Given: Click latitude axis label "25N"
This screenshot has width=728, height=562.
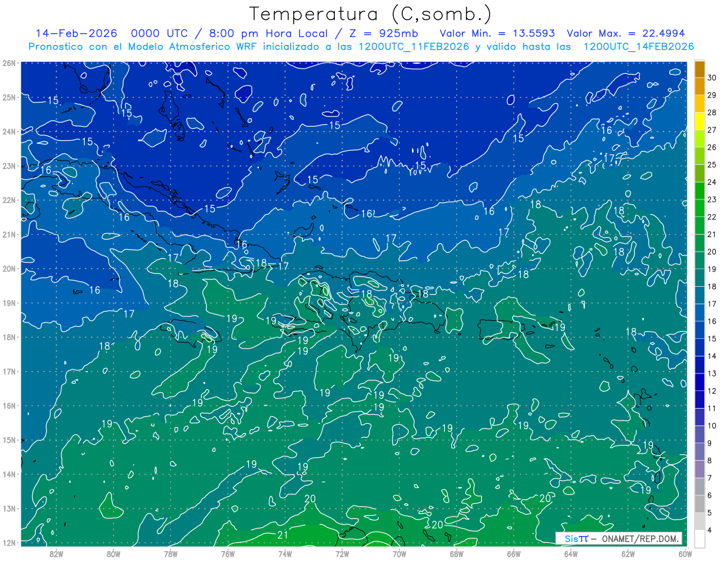Looking at the screenshot, I should 9,97.
